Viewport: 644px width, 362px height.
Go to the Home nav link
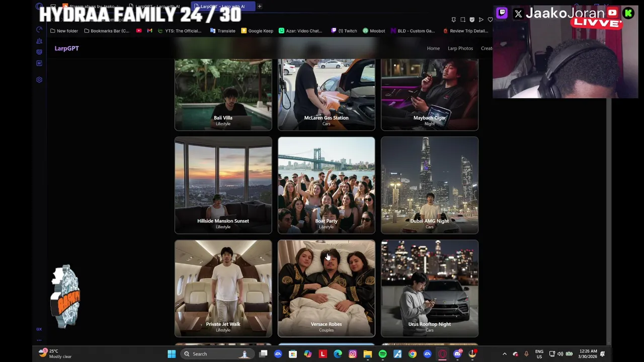click(x=433, y=48)
